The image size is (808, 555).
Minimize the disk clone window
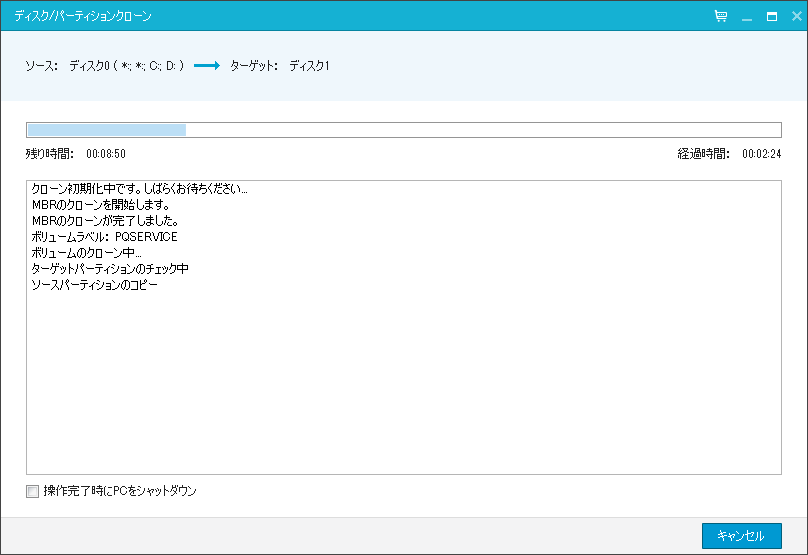pos(747,17)
